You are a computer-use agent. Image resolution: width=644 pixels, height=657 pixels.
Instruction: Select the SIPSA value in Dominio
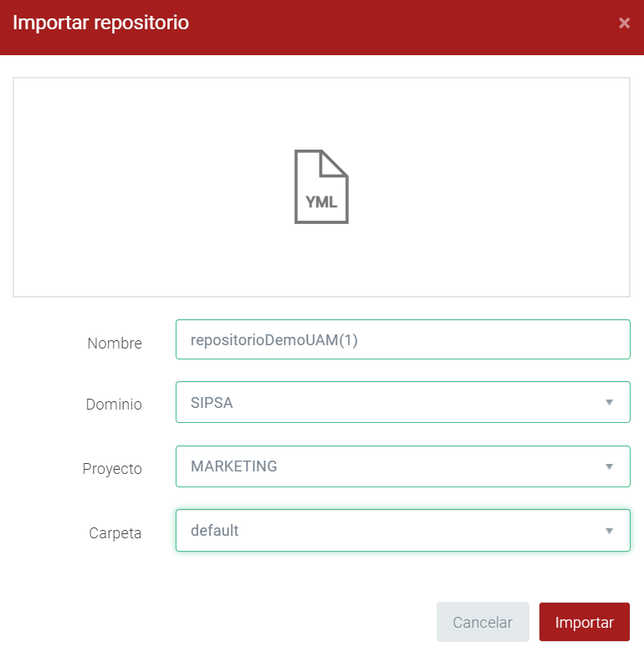212,403
